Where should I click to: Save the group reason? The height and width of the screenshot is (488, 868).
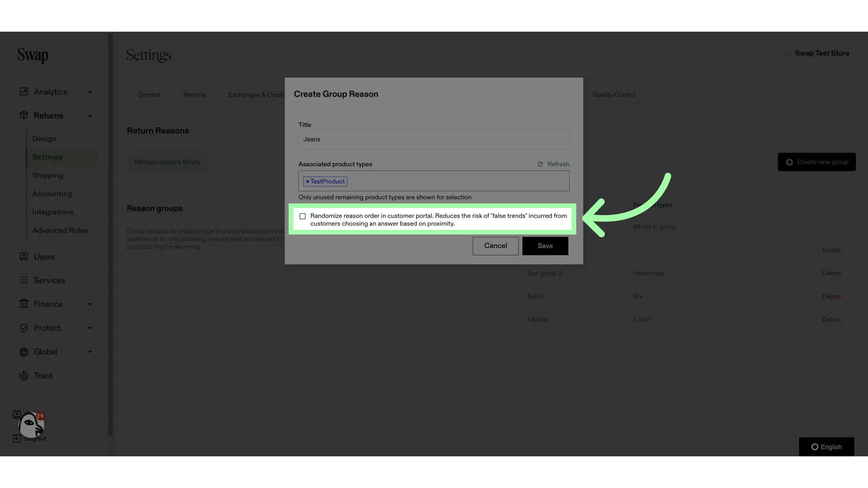[x=545, y=246]
